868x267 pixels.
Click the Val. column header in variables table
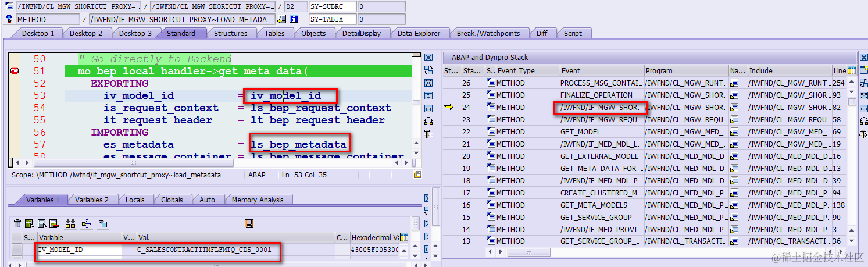point(235,237)
